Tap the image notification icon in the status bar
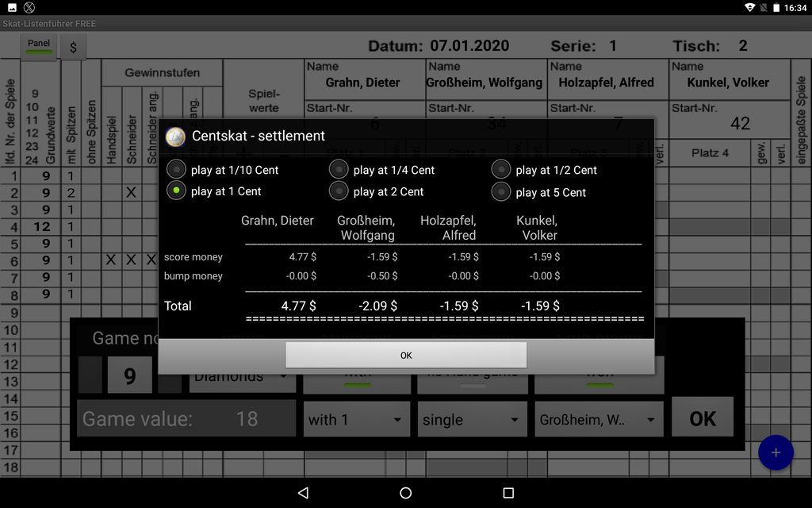Image resolution: width=812 pixels, height=508 pixels. tap(12, 7)
